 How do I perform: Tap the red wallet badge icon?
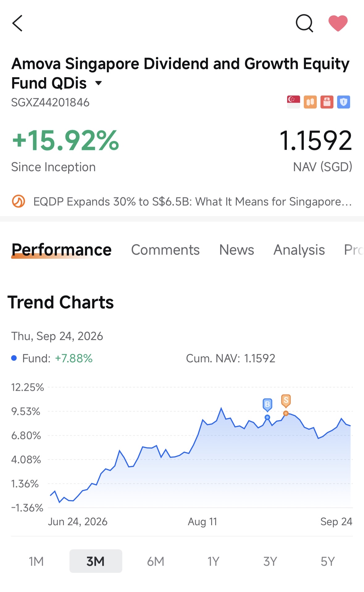(327, 102)
